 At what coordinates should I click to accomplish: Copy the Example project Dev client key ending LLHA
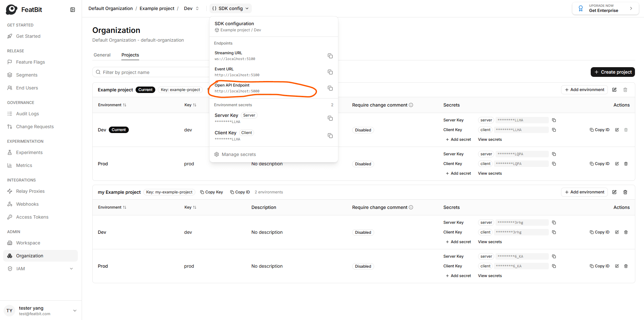click(554, 130)
